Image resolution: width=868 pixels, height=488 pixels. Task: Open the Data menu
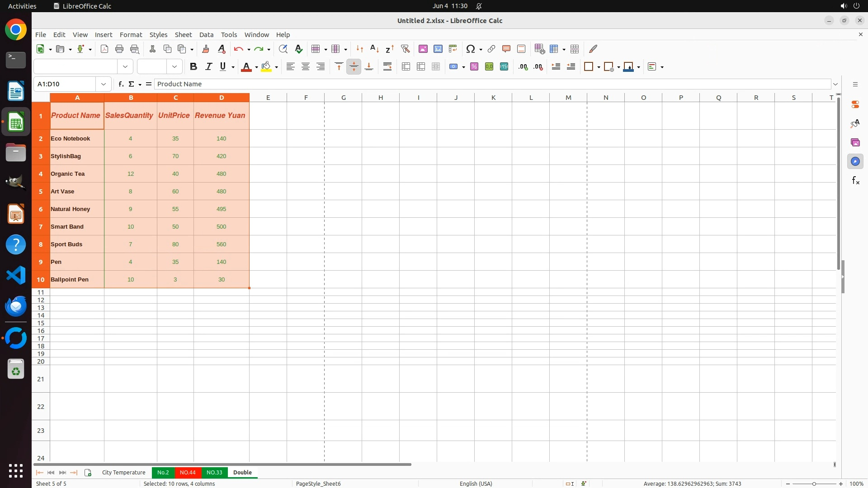tap(206, 35)
